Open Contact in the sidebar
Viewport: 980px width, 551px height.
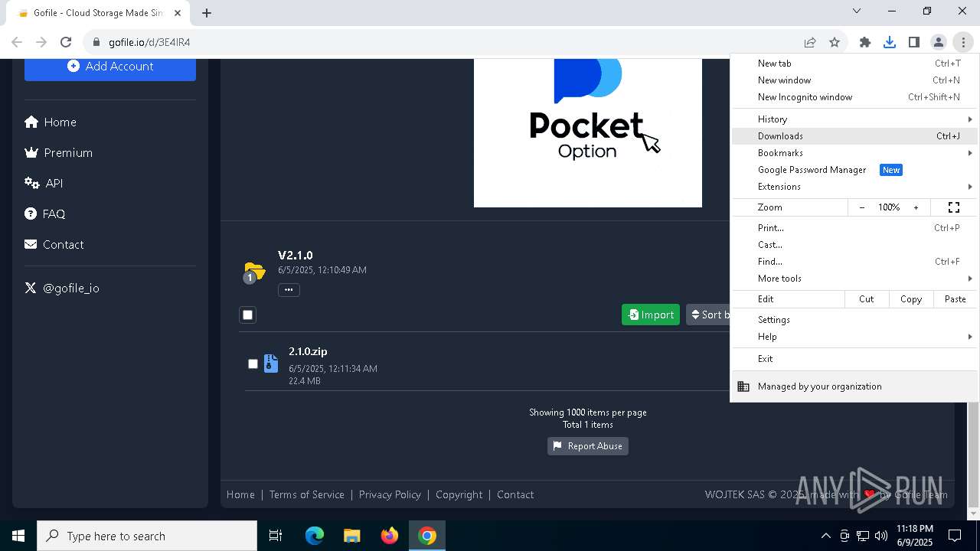[54, 245]
